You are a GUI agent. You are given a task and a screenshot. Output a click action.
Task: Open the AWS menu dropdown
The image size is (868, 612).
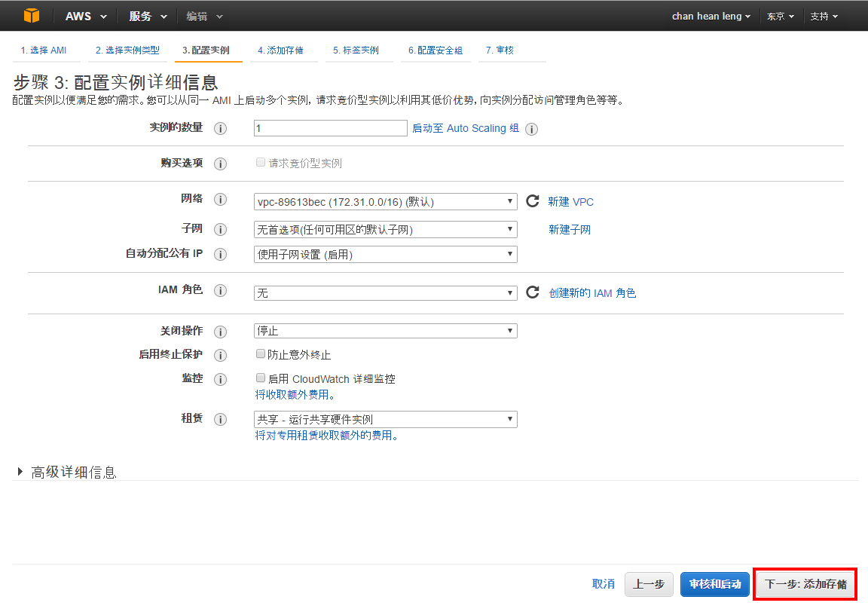(x=86, y=16)
